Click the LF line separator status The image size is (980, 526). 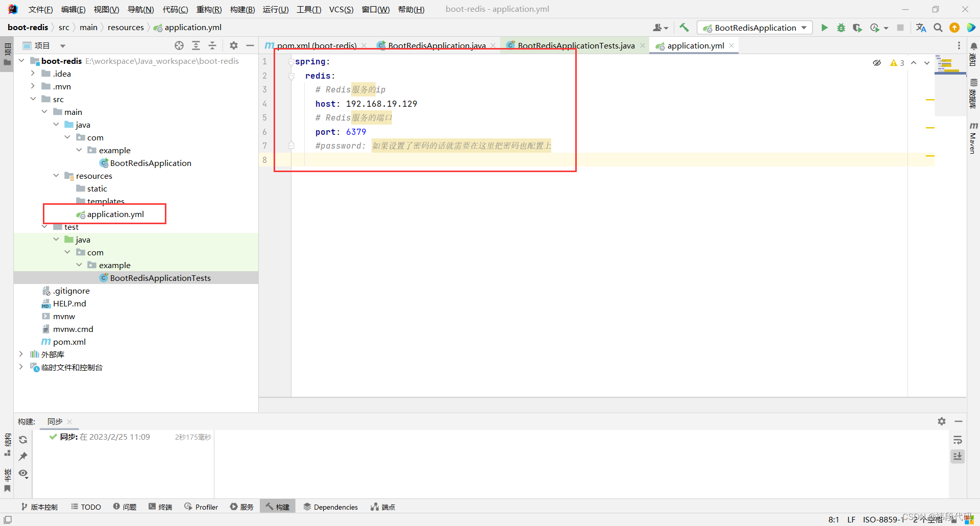(851, 519)
